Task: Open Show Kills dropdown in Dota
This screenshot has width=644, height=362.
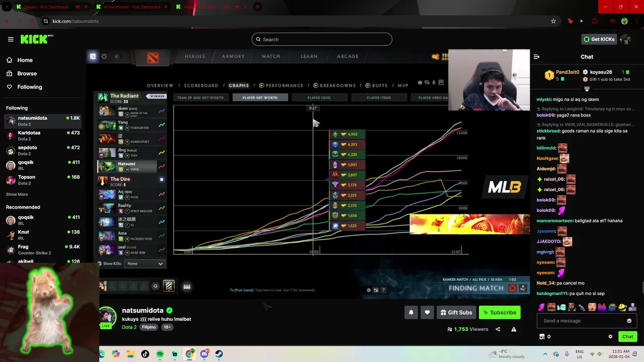Action: [x=145, y=263]
